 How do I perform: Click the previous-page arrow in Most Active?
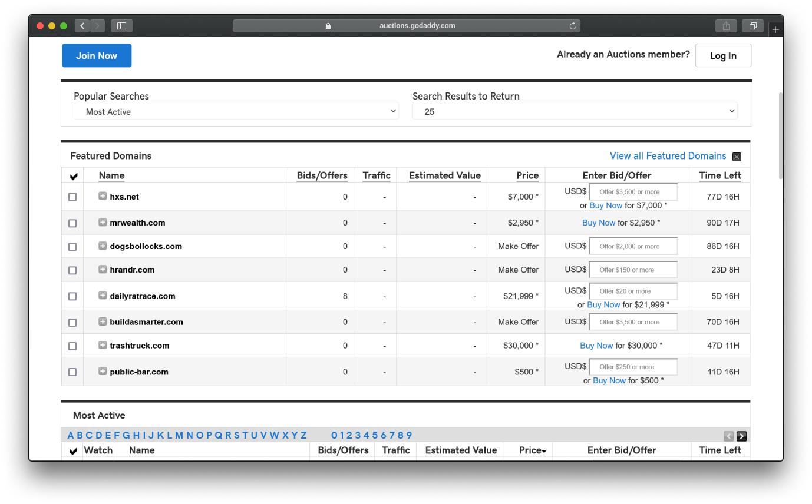[729, 436]
